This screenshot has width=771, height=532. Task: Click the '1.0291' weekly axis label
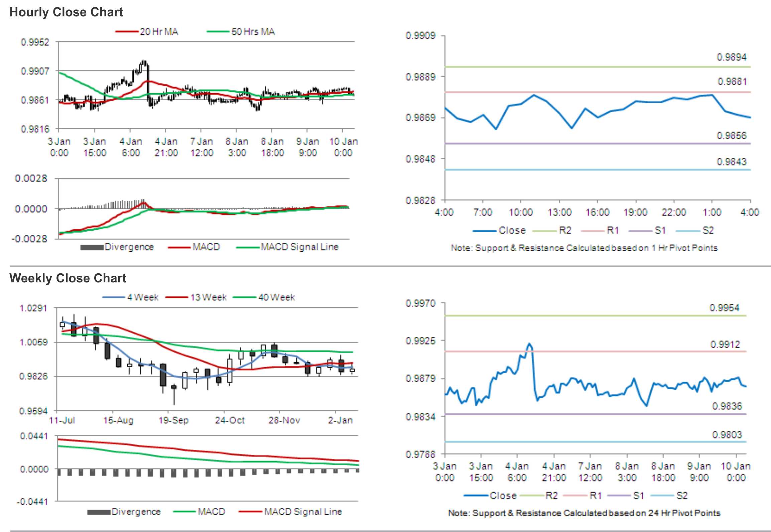click(x=33, y=308)
